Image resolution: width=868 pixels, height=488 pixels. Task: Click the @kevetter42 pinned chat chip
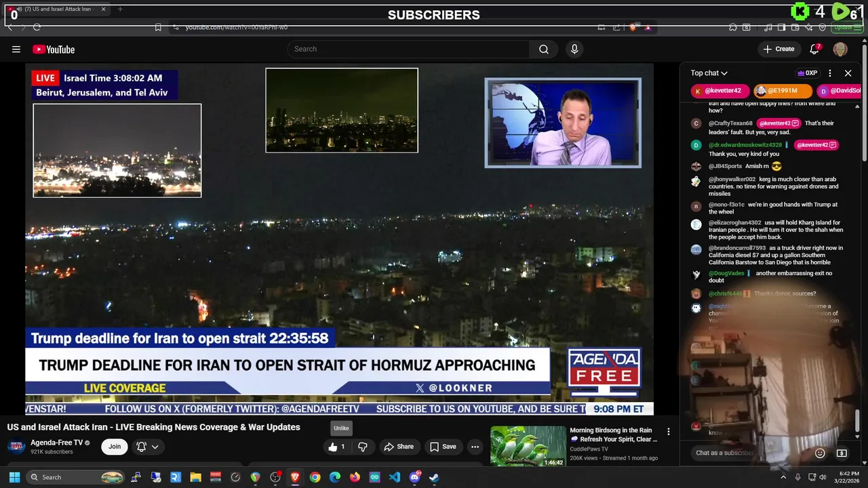(x=720, y=91)
